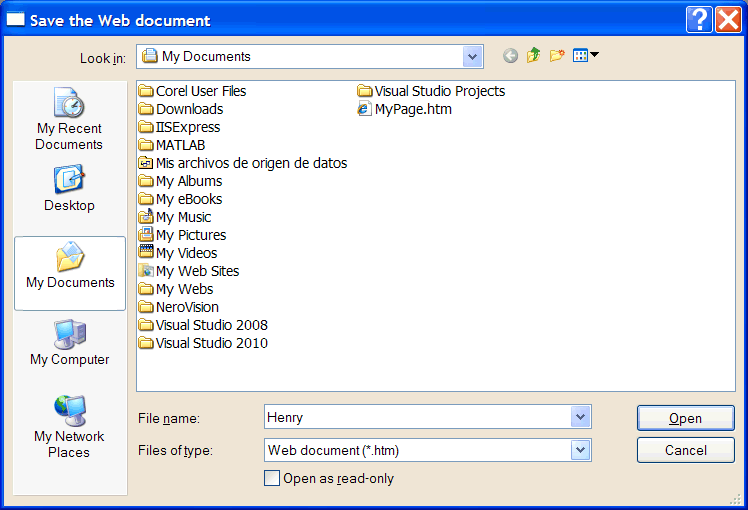Click the Files of type label
The width and height of the screenshot is (748, 510).
(175, 450)
